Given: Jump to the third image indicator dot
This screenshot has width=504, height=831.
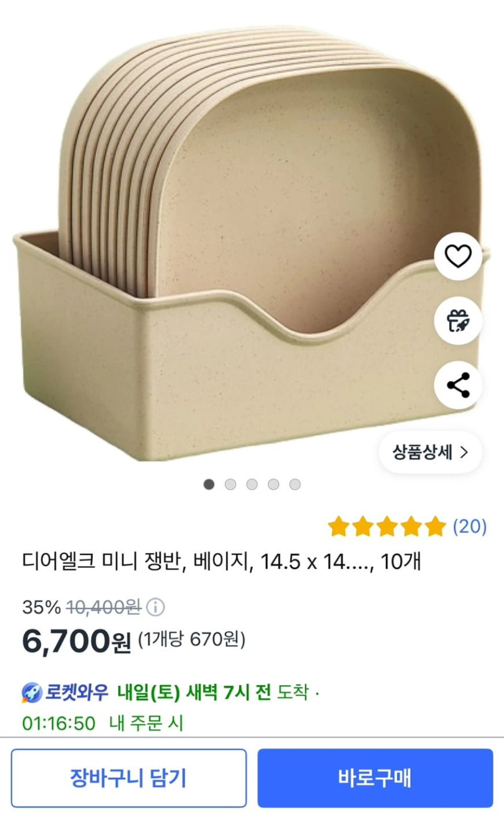Looking at the screenshot, I should pos(252,484).
